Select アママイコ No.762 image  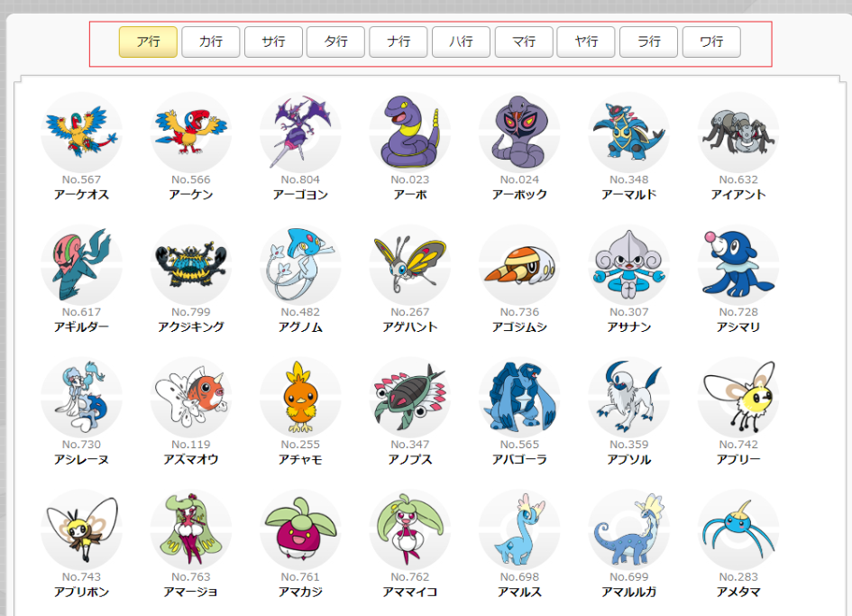click(410, 530)
